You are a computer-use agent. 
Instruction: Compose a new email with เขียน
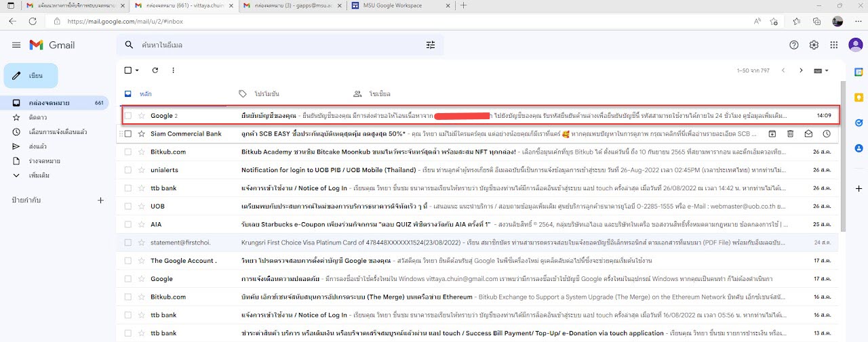click(31, 76)
